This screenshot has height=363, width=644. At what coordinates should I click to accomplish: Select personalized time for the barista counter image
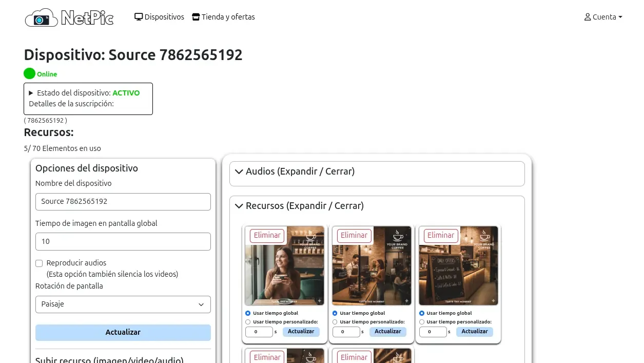(x=335, y=322)
